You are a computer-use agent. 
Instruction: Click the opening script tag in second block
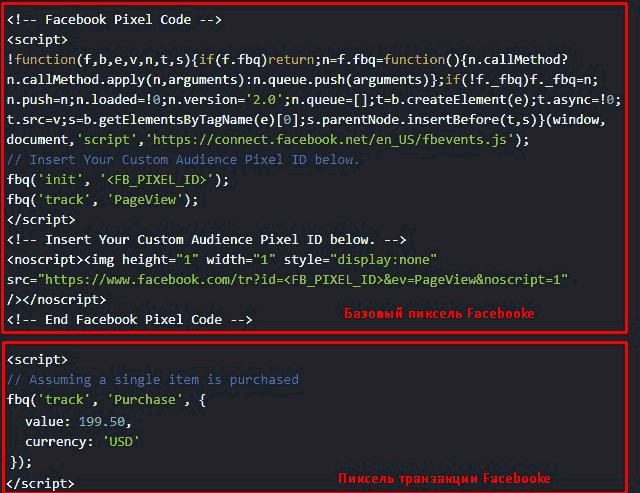pos(37,360)
